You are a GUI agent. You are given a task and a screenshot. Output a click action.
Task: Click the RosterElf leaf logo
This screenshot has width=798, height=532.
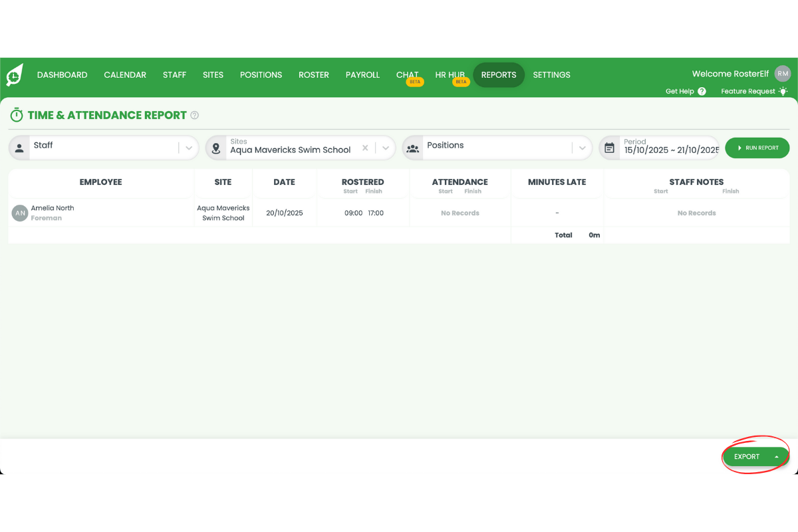tap(15, 74)
